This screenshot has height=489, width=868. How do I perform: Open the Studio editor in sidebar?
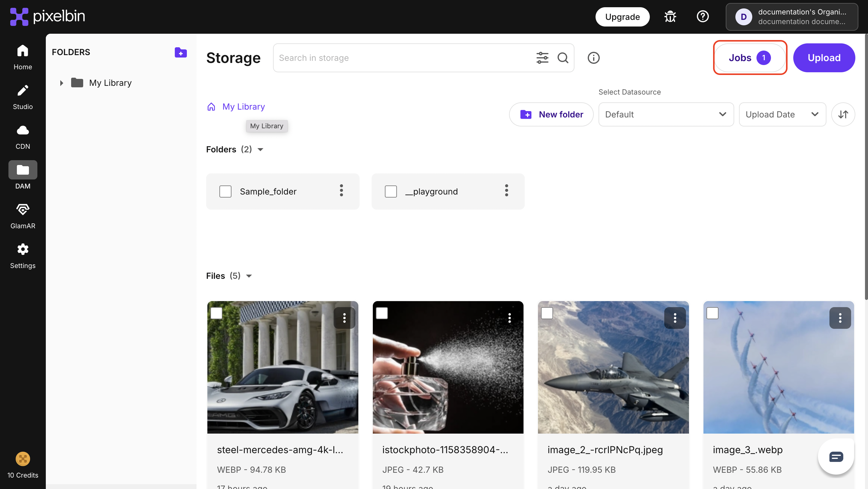point(23,97)
